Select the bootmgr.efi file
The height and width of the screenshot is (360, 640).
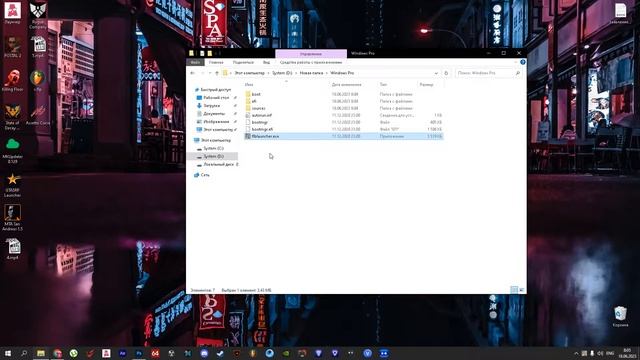[x=262, y=129]
